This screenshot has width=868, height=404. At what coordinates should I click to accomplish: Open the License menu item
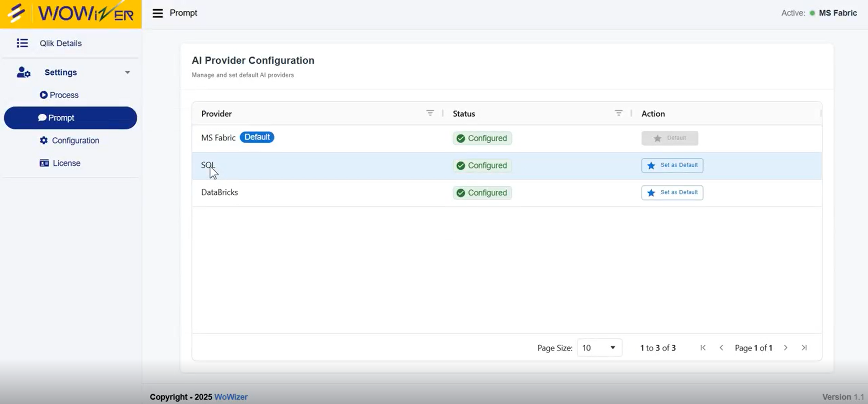click(60, 163)
